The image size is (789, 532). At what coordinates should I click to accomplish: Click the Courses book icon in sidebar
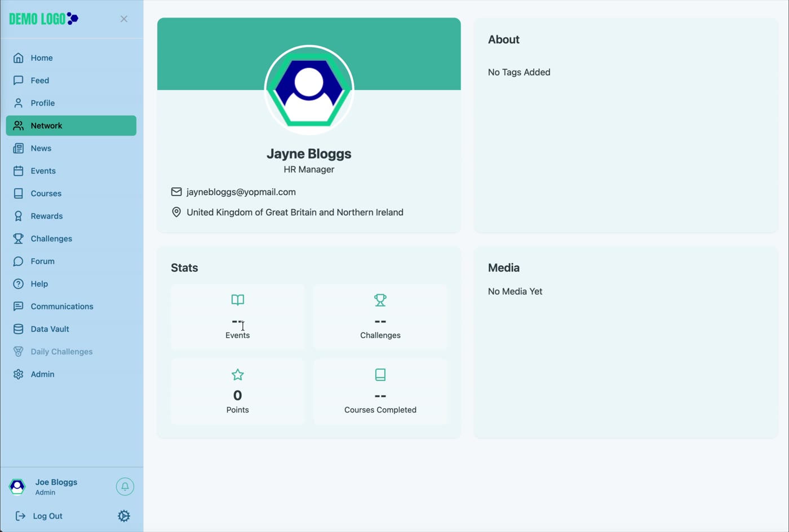tap(19, 193)
